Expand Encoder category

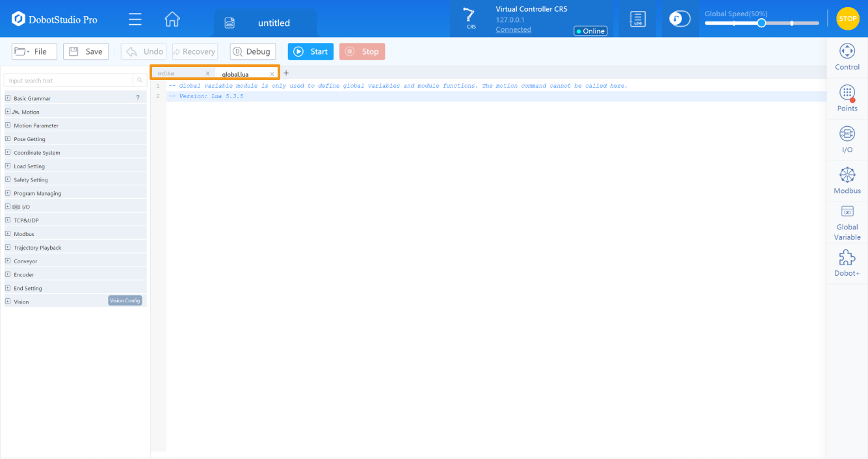coord(8,274)
